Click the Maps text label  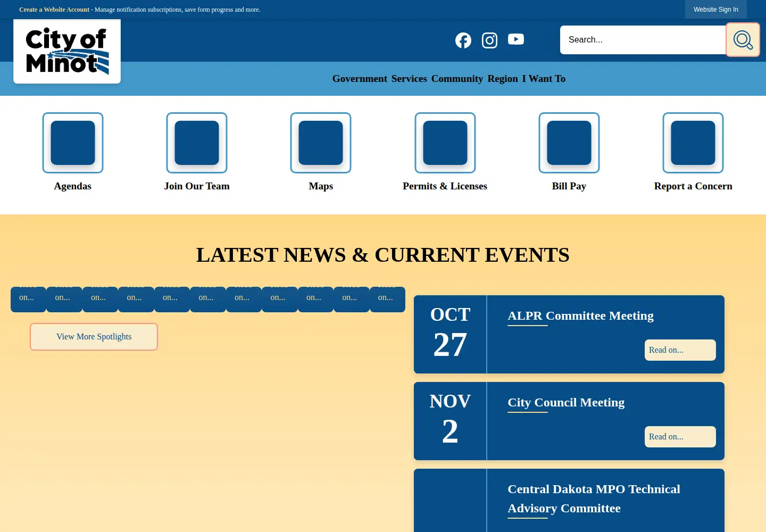pos(321,186)
